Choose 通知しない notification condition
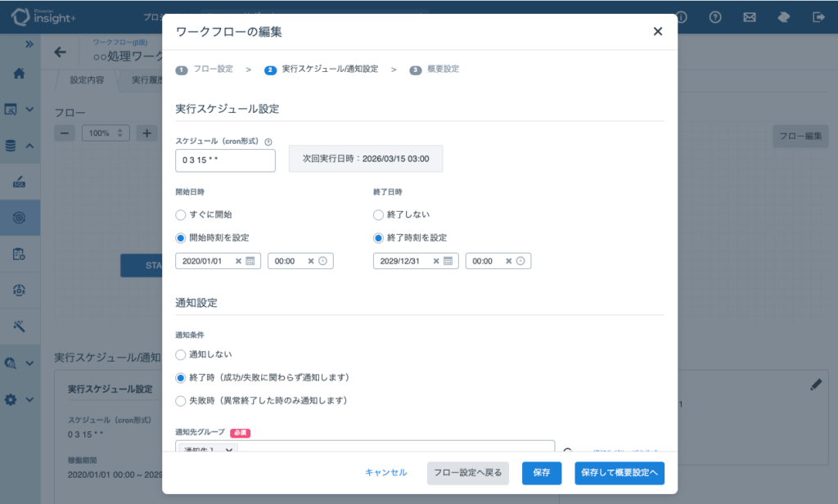The width and height of the screenshot is (838, 504). pyautogui.click(x=181, y=355)
